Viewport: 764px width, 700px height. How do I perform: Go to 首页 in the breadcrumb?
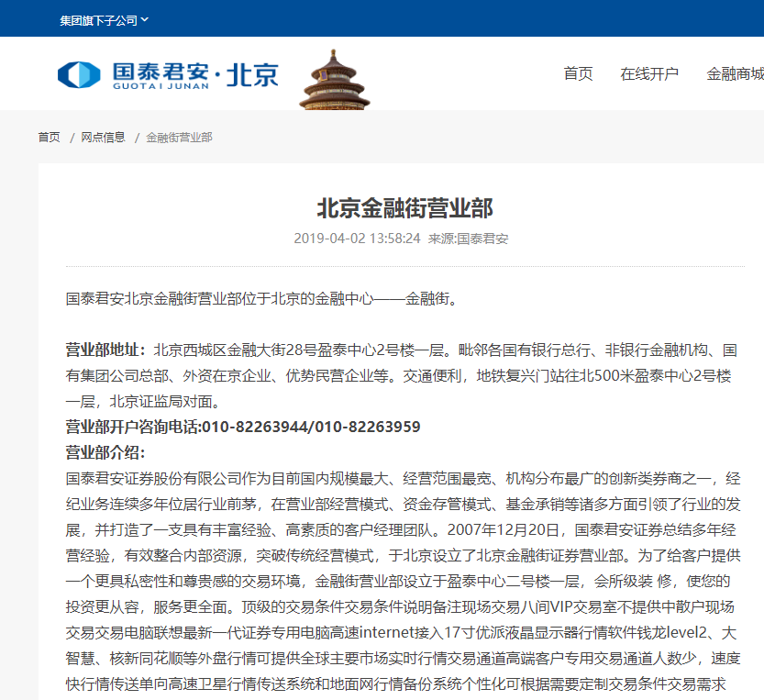coord(50,137)
